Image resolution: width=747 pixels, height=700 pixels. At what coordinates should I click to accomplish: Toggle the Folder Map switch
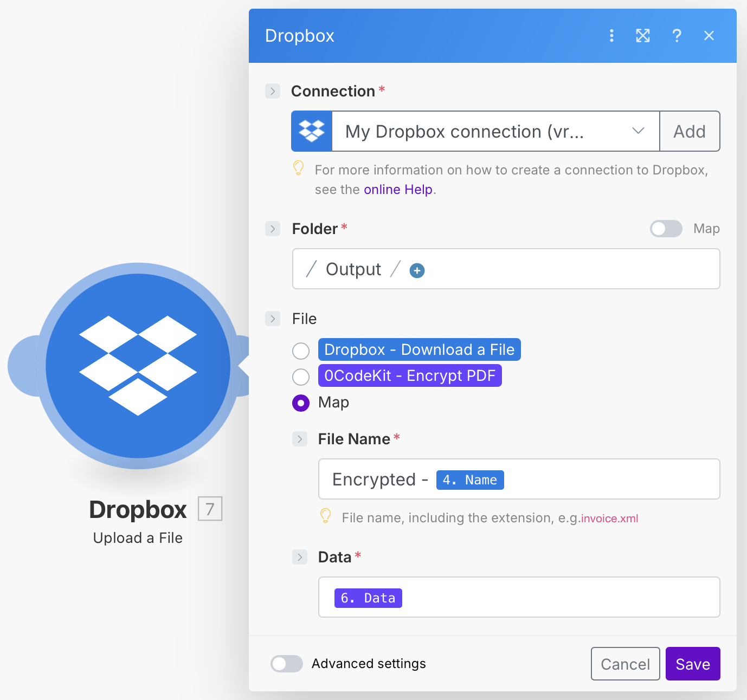(666, 229)
